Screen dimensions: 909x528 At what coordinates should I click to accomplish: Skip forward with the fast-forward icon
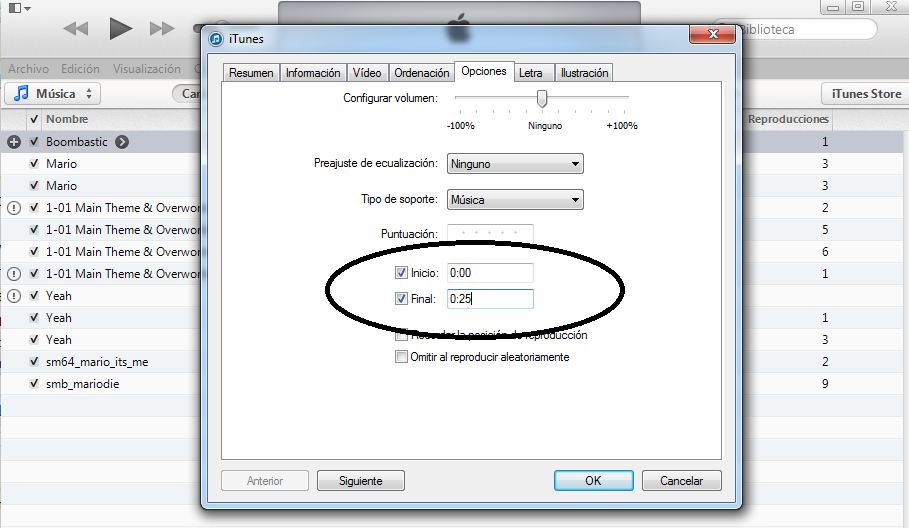pyautogui.click(x=162, y=28)
